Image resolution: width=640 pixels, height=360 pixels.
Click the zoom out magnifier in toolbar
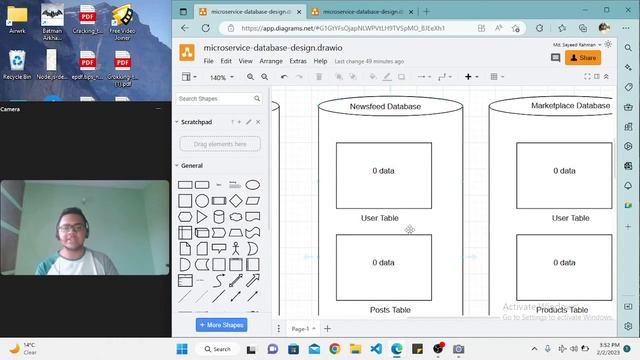(x=264, y=77)
